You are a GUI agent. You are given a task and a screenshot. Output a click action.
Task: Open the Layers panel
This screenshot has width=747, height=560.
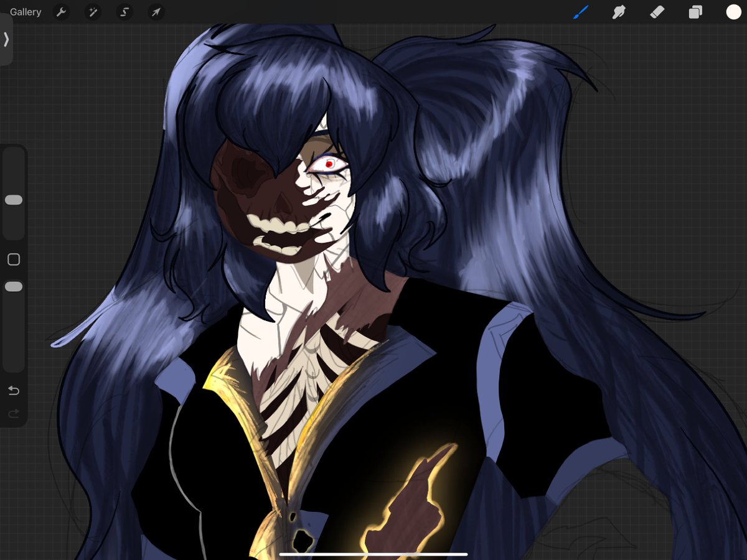pyautogui.click(x=695, y=12)
